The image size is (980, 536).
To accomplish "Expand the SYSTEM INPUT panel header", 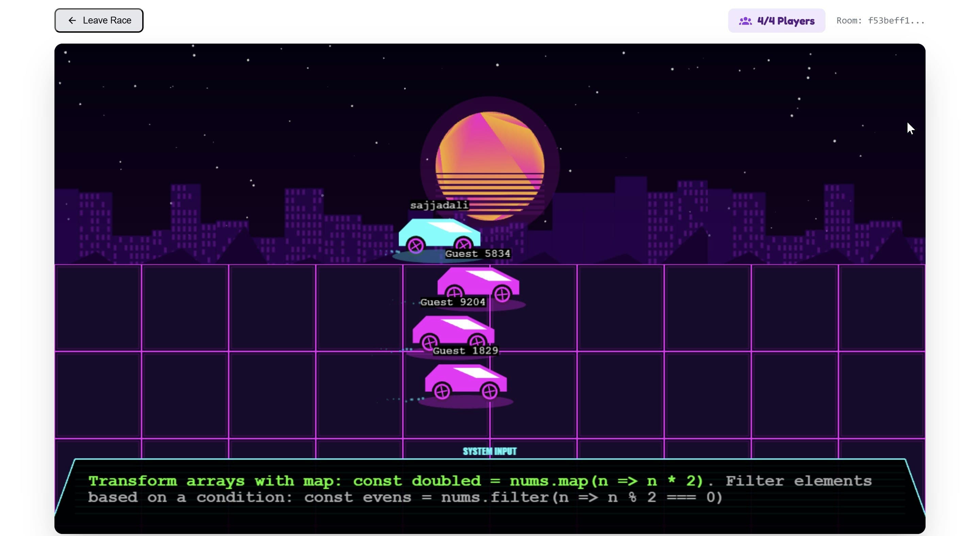I will 489,451.
